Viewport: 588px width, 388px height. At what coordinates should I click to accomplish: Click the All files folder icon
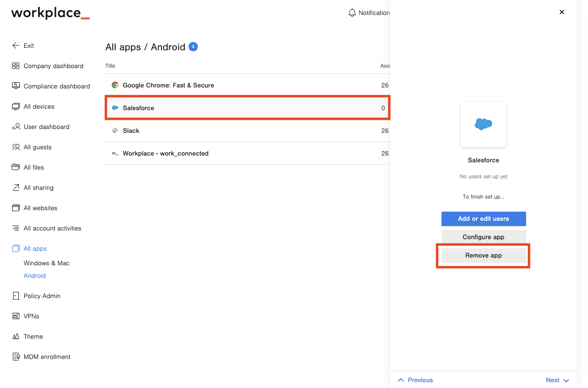coord(15,167)
